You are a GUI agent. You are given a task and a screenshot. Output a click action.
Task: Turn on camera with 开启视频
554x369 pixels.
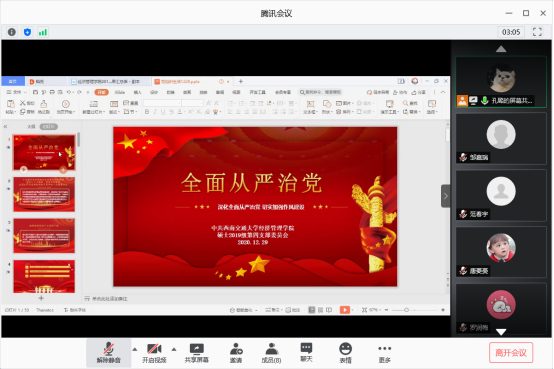point(154,353)
